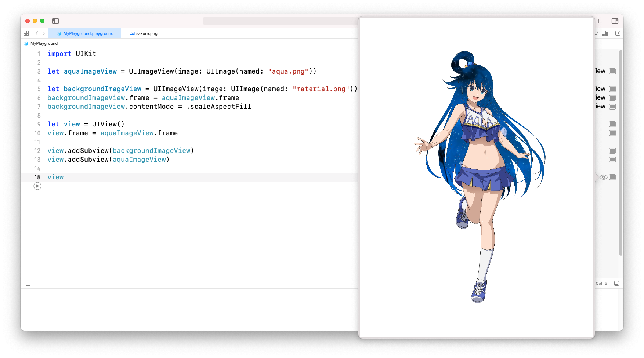Show the inline result for line 12

coord(612,151)
